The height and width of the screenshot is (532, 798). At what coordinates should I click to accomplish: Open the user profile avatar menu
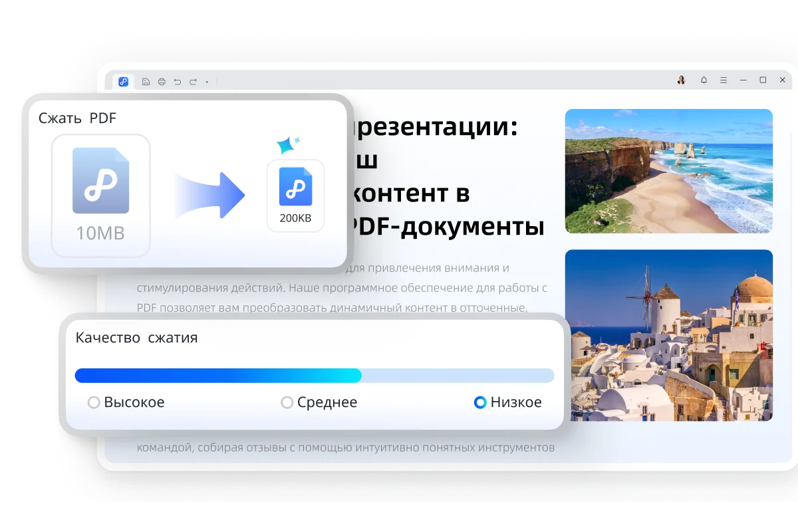click(x=681, y=80)
